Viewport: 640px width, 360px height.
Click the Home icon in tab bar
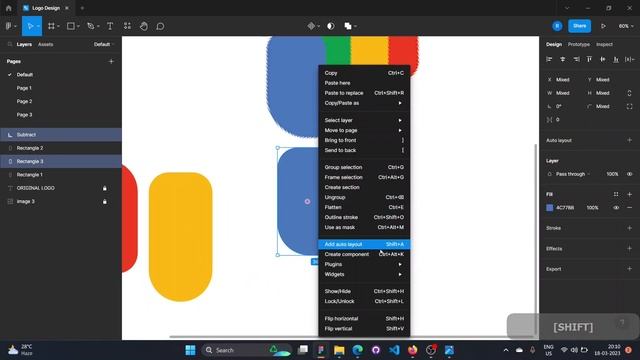[x=9, y=8]
